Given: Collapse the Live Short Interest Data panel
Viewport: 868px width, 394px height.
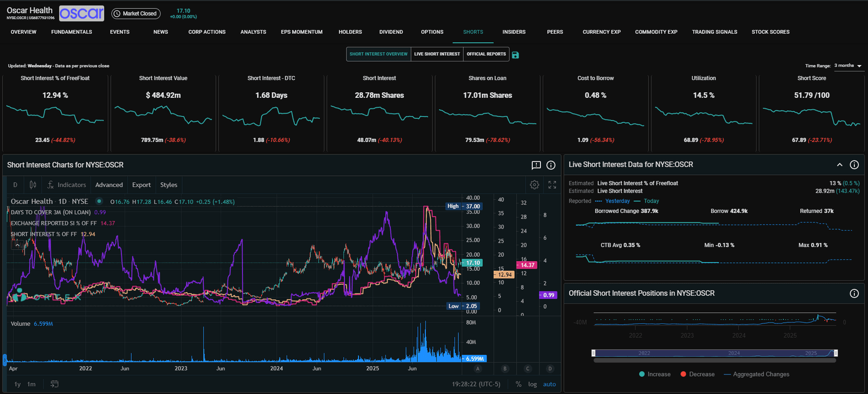Looking at the screenshot, I should pyautogui.click(x=839, y=164).
